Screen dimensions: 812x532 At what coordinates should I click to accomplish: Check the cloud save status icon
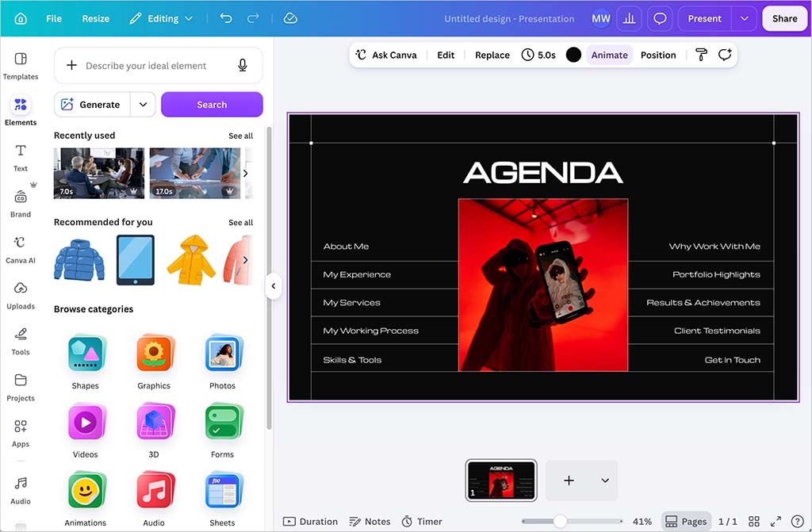tap(290, 18)
